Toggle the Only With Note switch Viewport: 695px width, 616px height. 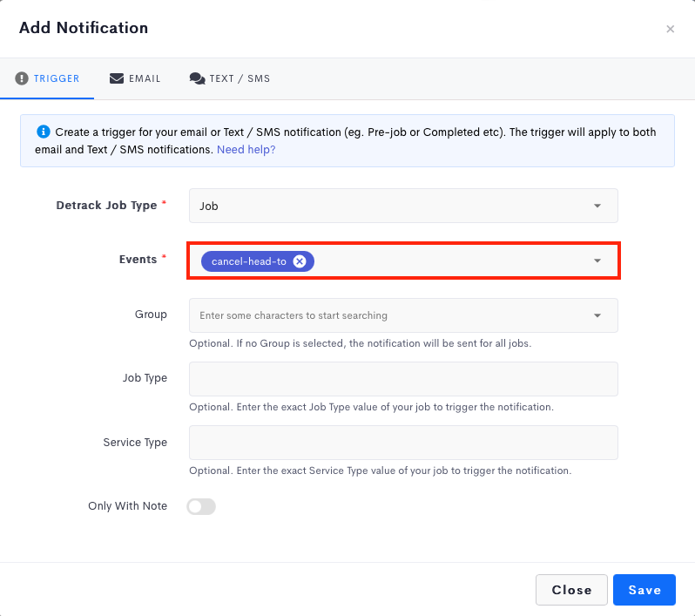(x=201, y=506)
